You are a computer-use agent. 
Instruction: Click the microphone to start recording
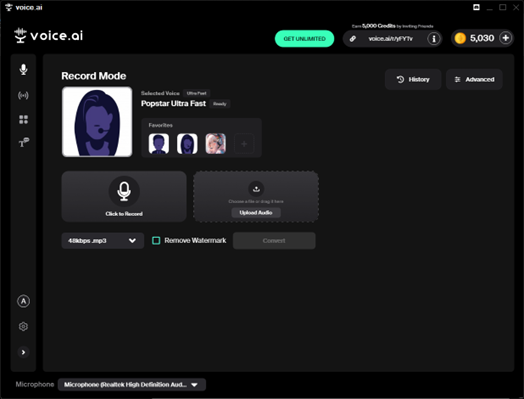(124, 191)
